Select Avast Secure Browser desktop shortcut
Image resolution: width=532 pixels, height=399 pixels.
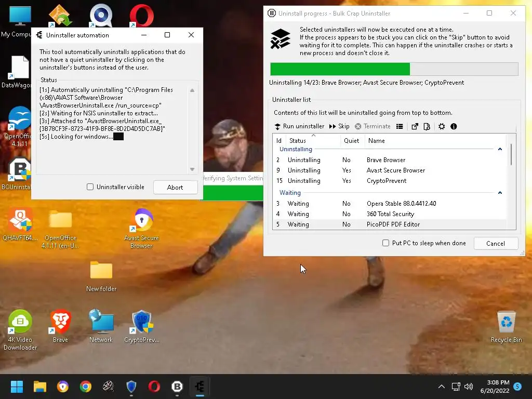[x=141, y=229]
